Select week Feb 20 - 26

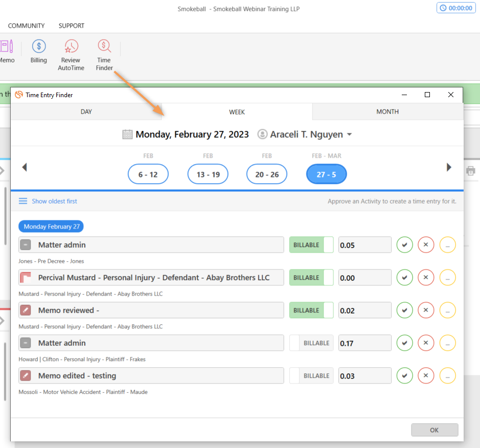click(267, 174)
